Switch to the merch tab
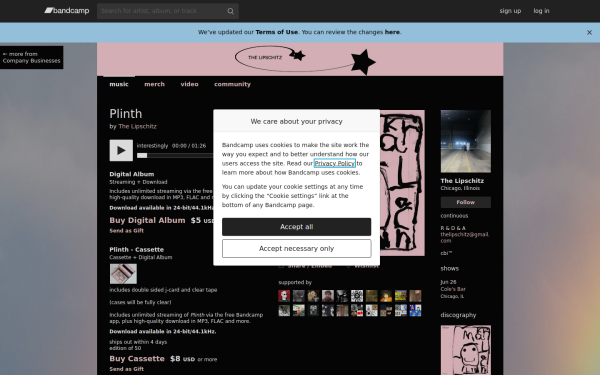 coord(154,84)
